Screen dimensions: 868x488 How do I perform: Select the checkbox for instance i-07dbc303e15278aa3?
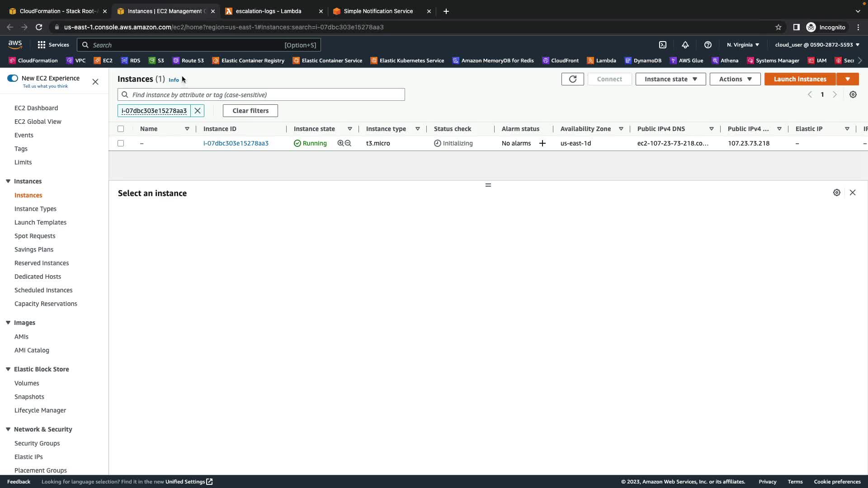[x=121, y=143]
